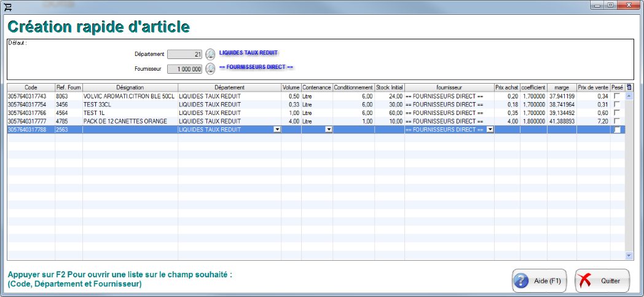The height and width of the screenshot is (297, 644).
Task: Click the Prix de vente column header
Action: [x=593, y=87]
